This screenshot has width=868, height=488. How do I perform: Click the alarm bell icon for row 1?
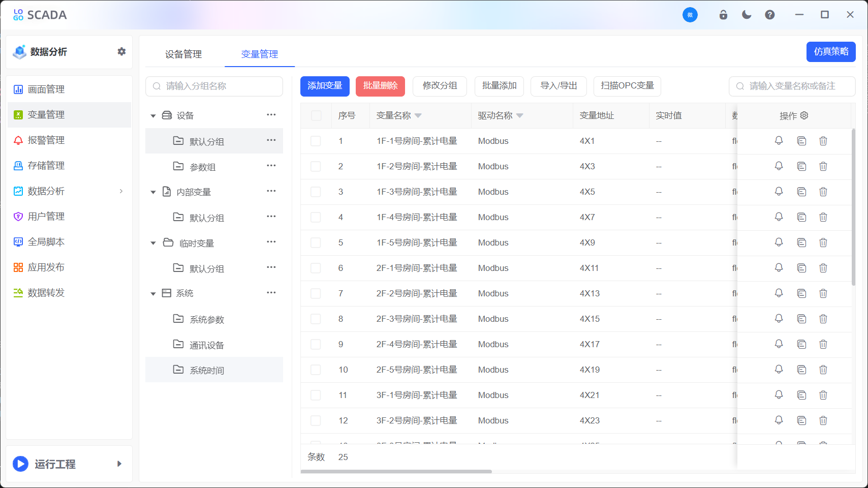tap(779, 141)
